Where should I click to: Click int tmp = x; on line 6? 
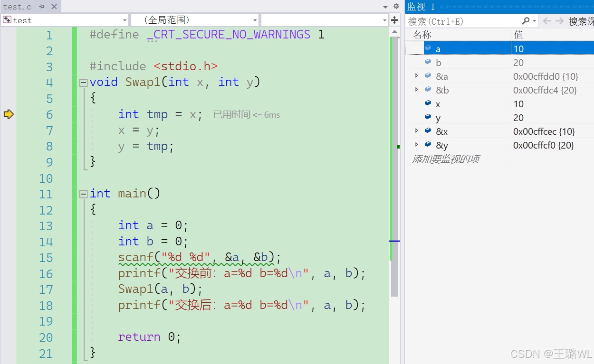pos(161,114)
